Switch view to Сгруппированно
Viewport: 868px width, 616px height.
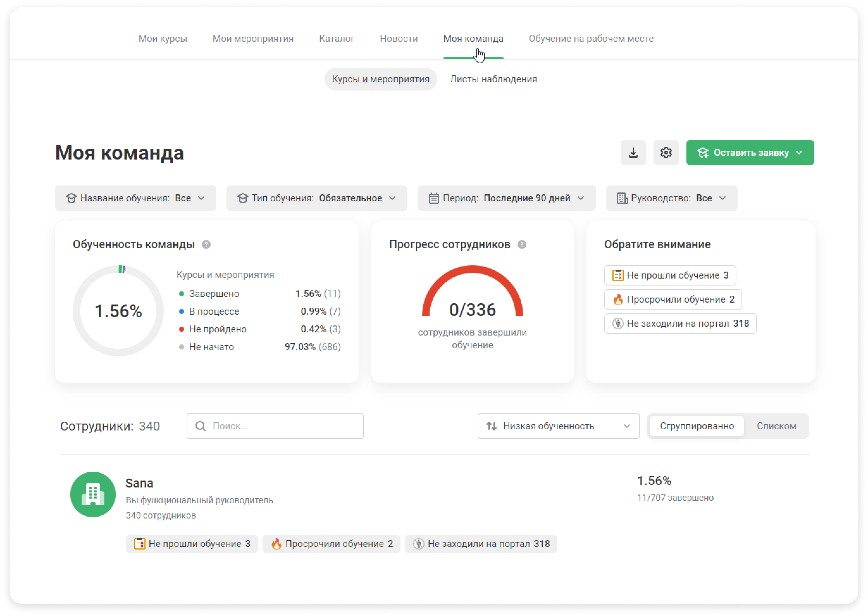click(697, 426)
